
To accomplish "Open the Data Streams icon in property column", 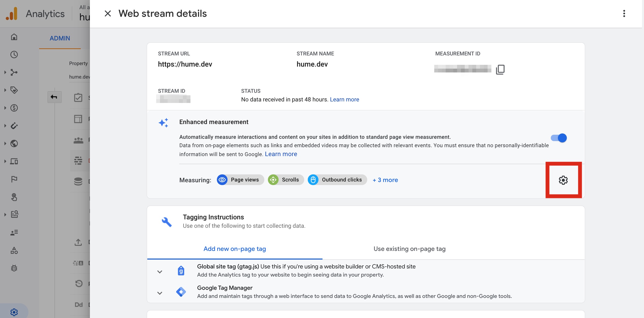I will pyautogui.click(x=78, y=161).
